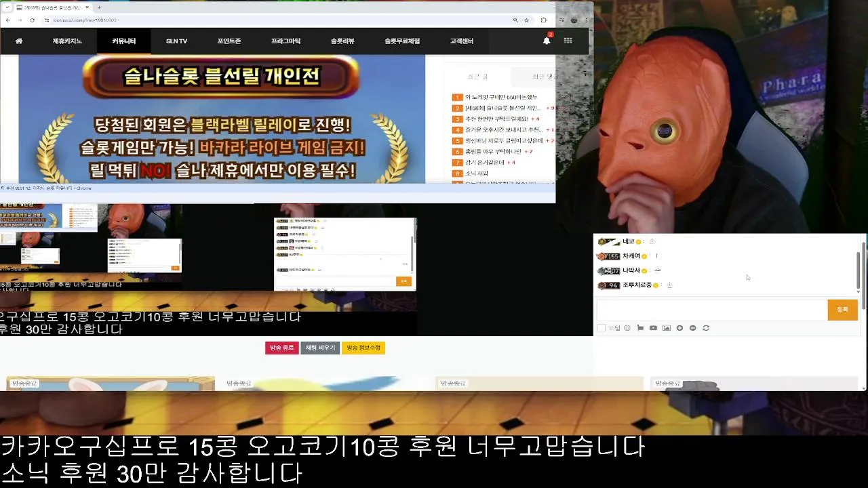Viewport: 868px width, 488px height.
Task: Open ranked post 1 in recent list
Action: (x=500, y=98)
